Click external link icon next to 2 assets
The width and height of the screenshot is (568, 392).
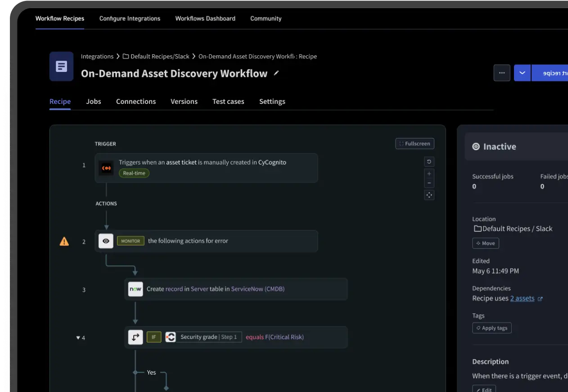coord(541,299)
